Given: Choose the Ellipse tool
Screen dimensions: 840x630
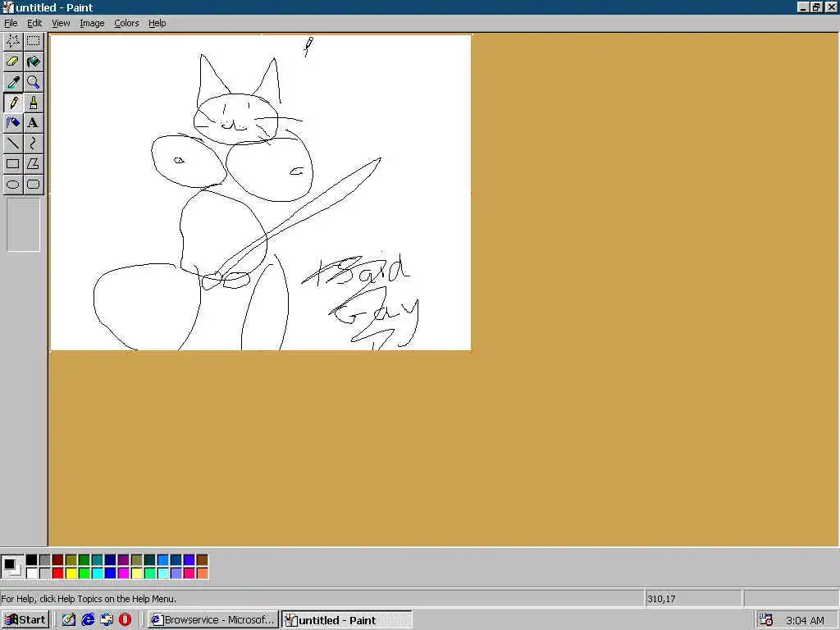Looking at the screenshot, I should pos(13,185).
